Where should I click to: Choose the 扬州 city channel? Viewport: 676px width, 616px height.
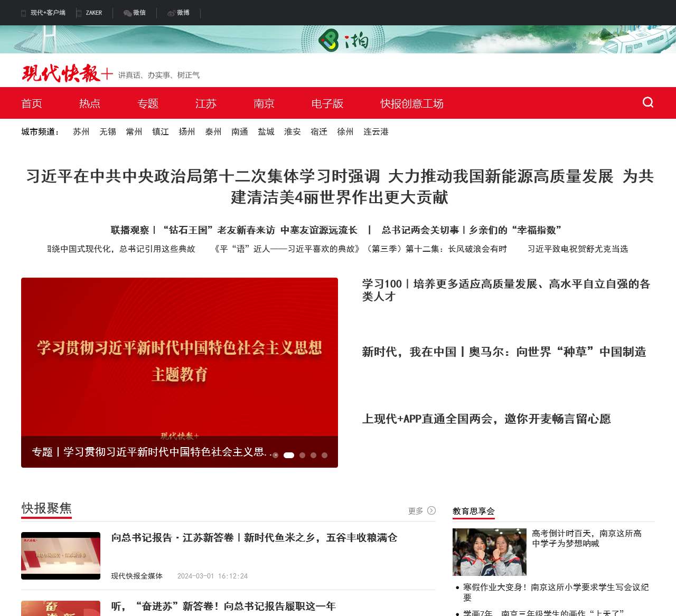(187, 132)
